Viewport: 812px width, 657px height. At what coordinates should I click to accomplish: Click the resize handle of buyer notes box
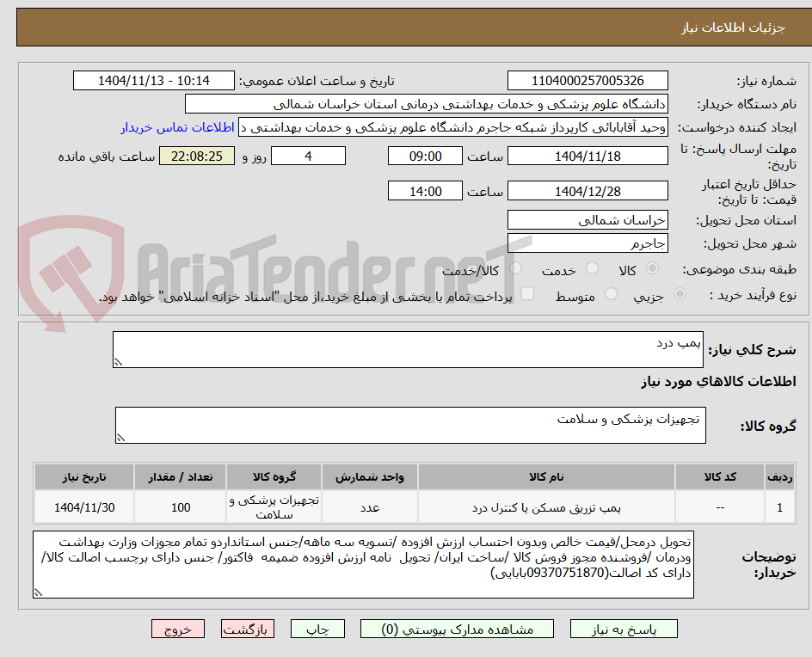point(39,593)
